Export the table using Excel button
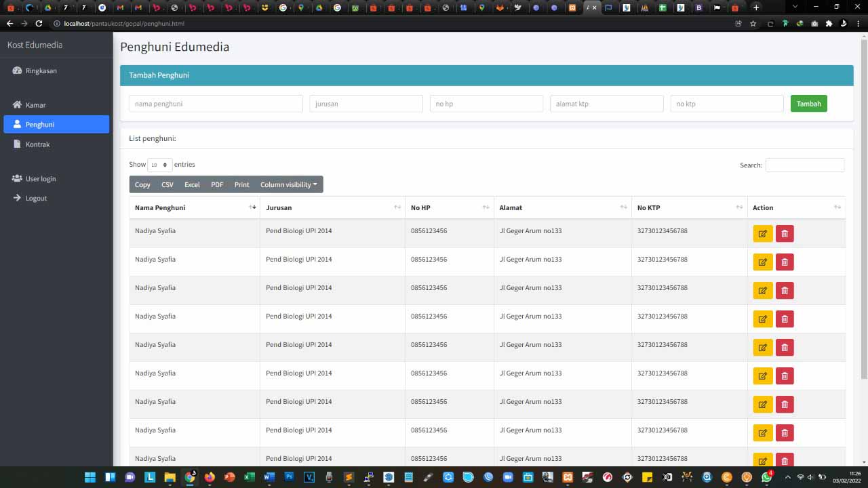Image resolution: width=868 pixels, height=488 pixels. click(192, 184)
